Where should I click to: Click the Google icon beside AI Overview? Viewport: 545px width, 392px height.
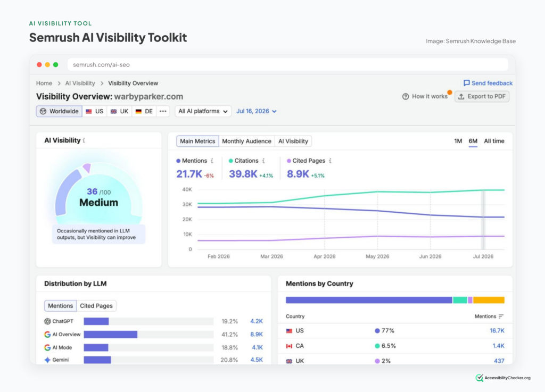(x=47, y=335)
